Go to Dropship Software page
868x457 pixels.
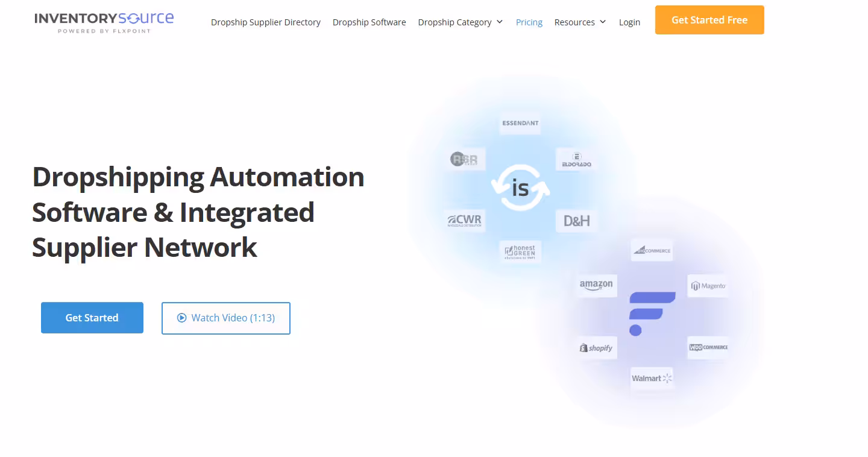[370, 22]
